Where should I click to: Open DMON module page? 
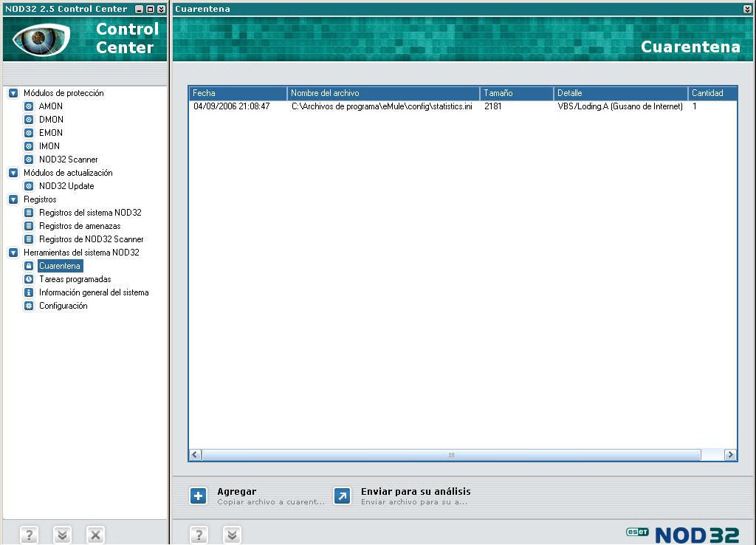click(x=51, y=120)
